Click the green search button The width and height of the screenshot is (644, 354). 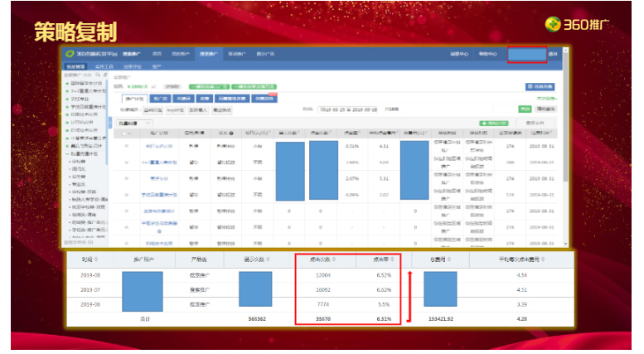[x=524, y=109]
